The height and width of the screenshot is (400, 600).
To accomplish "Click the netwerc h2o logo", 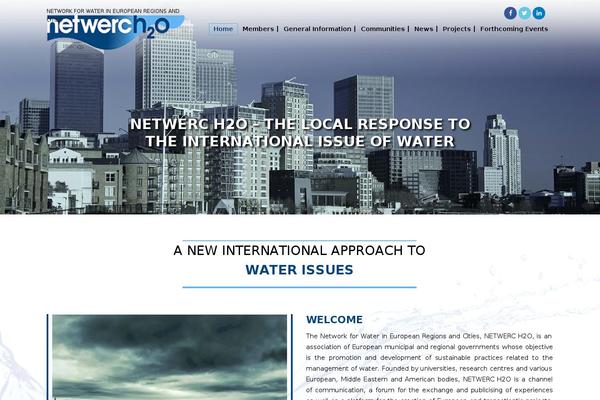I will click(115, 29).
